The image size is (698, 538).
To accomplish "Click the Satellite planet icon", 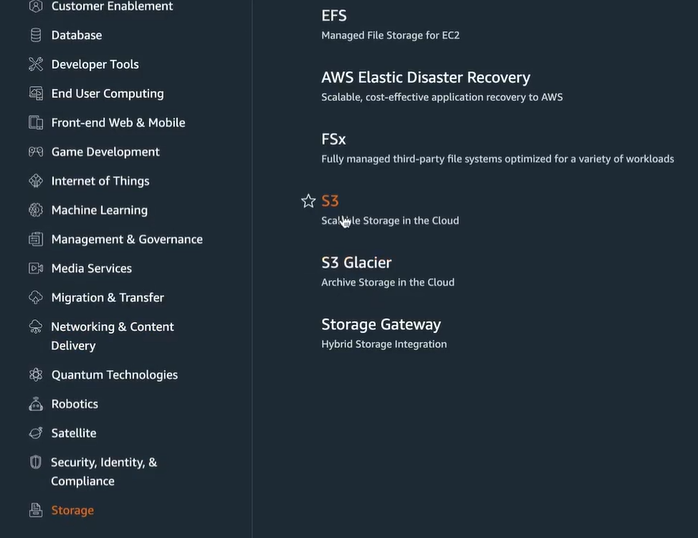I will click(36, 433).
